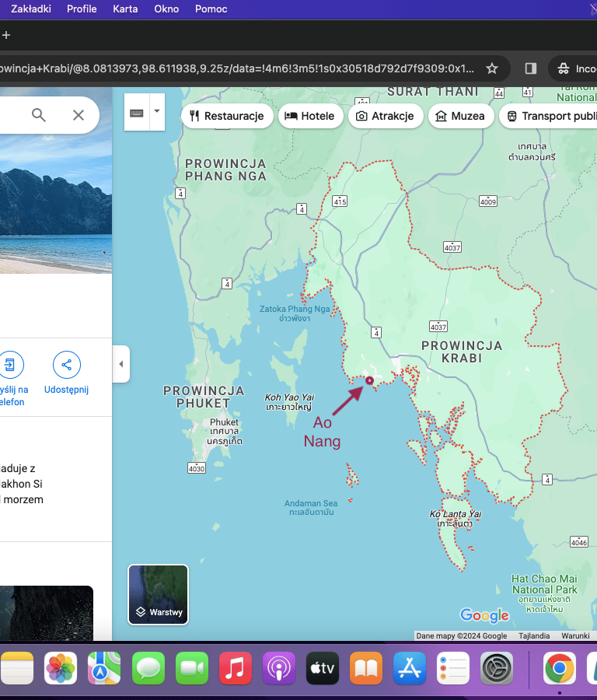This screenshot has height=700, width=597.
Task: Open Apple TV from the Dock
Action: click(x=322, y=668)
